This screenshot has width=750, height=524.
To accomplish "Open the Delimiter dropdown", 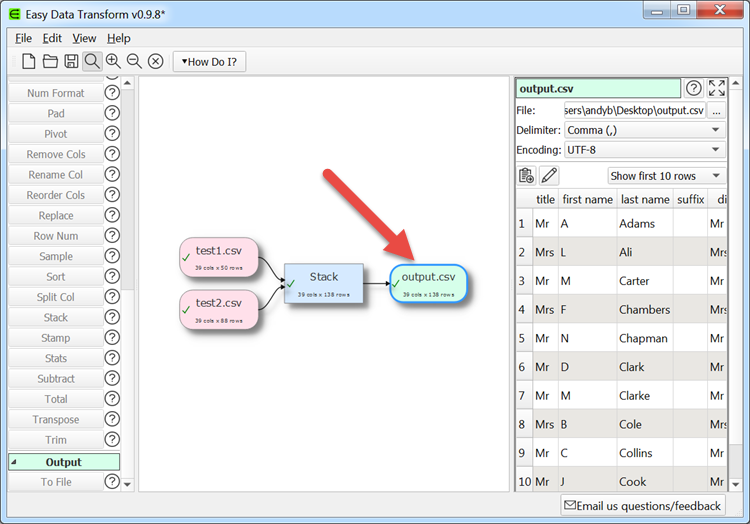I will tap(644, 130).
